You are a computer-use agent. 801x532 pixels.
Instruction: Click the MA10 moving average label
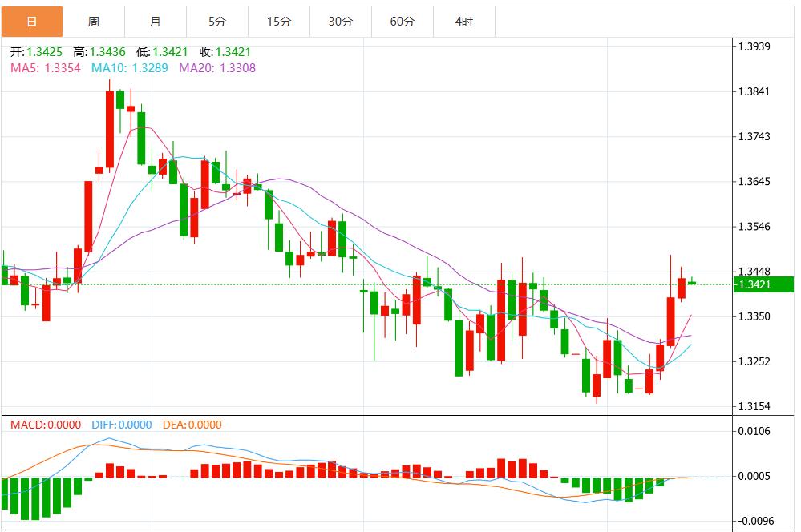tap(130, 68)
